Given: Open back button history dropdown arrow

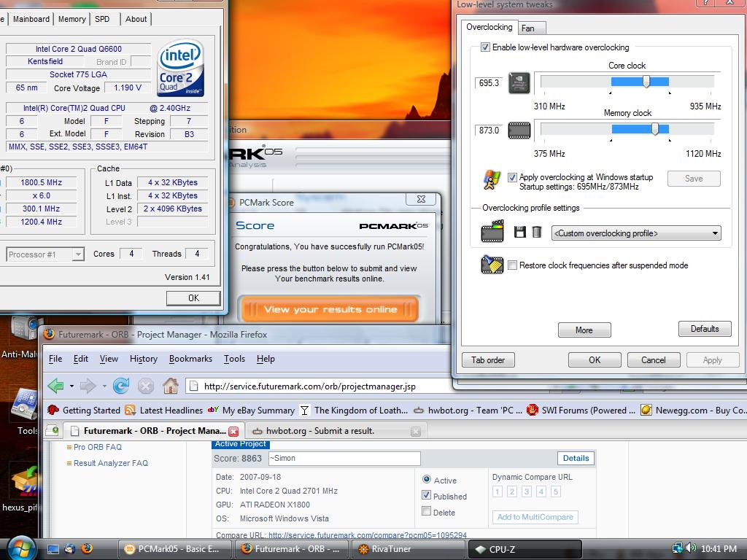Looking at the screenshot, I should click(x=71, y=386).
